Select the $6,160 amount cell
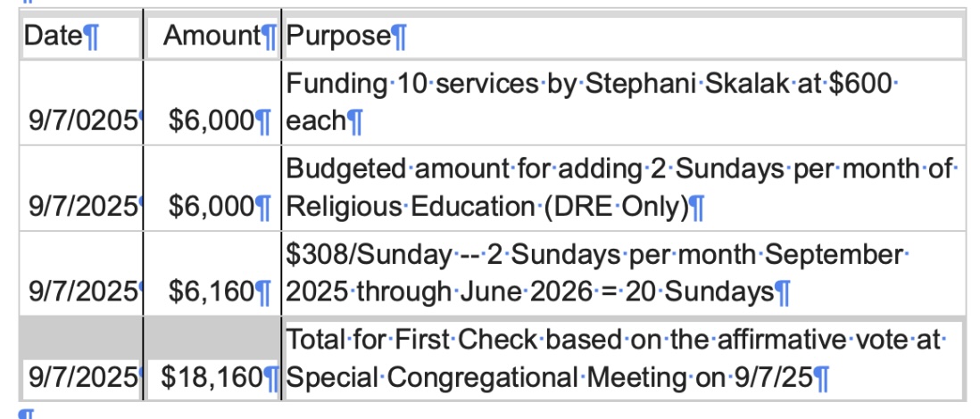This screenshot has width=980, height=419. click(212, 292)
